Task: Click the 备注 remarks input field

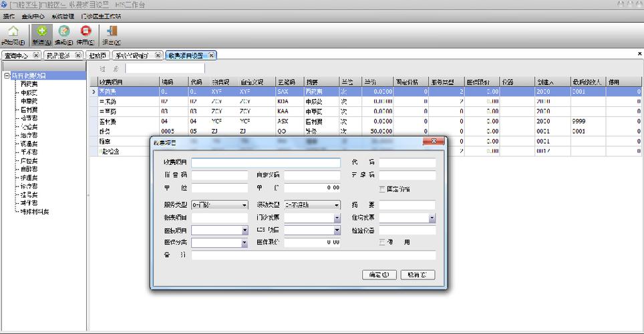Action: click(313, 255)
